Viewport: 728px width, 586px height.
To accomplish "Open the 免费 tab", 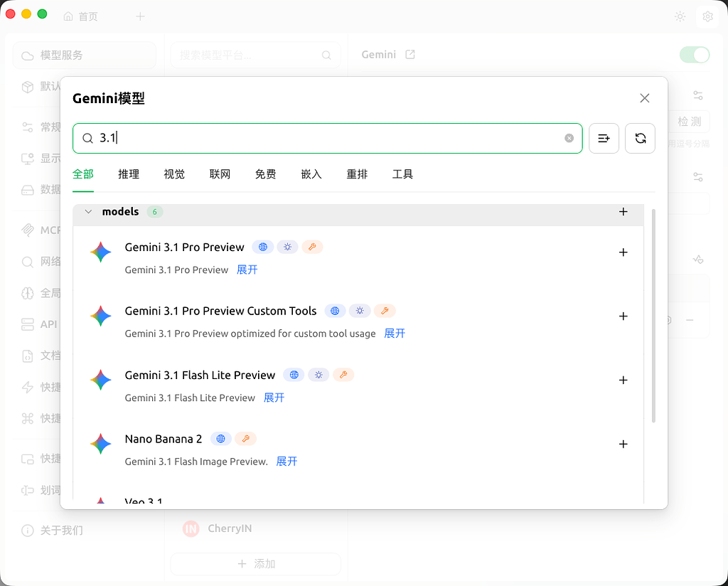I will 266,174.
